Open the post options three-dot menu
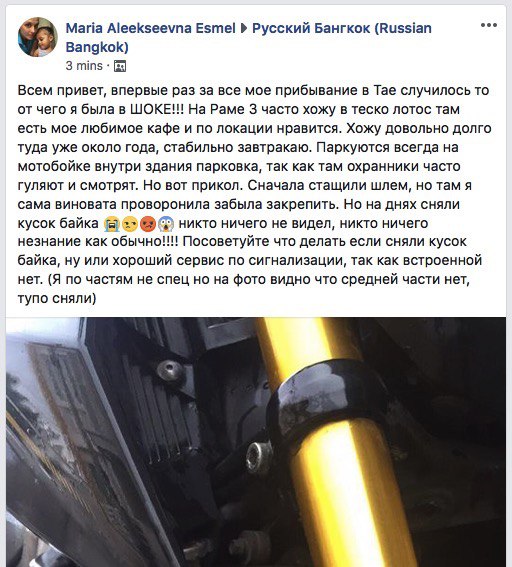Screen dimensions: 512x567 pos(488,25)
